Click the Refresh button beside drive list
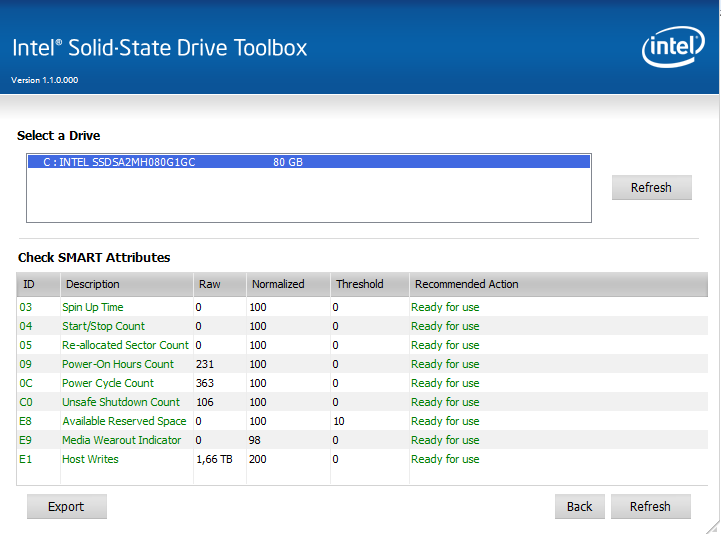 point(652,187)
